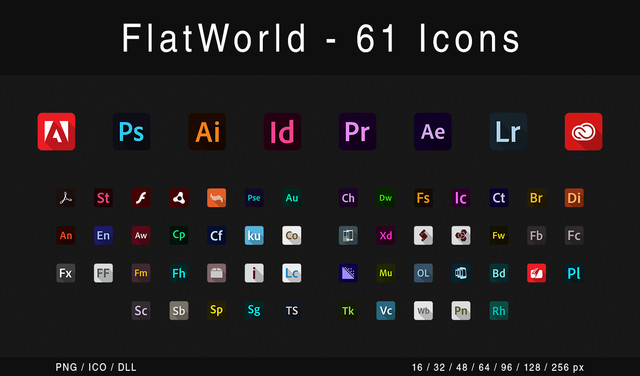Click the Adobe Xd icon
This screenshot has height=376, width=640.
click(x=386, y=235)
